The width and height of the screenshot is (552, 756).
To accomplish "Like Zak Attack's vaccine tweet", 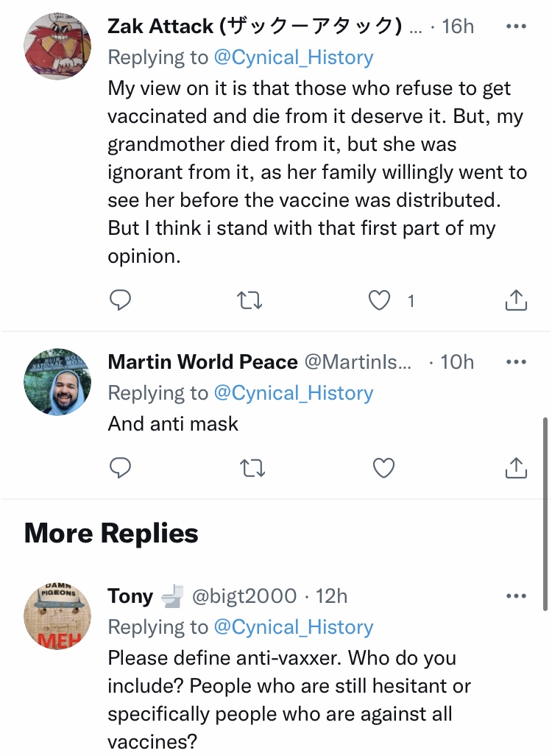I will click(x=380, y=300).
